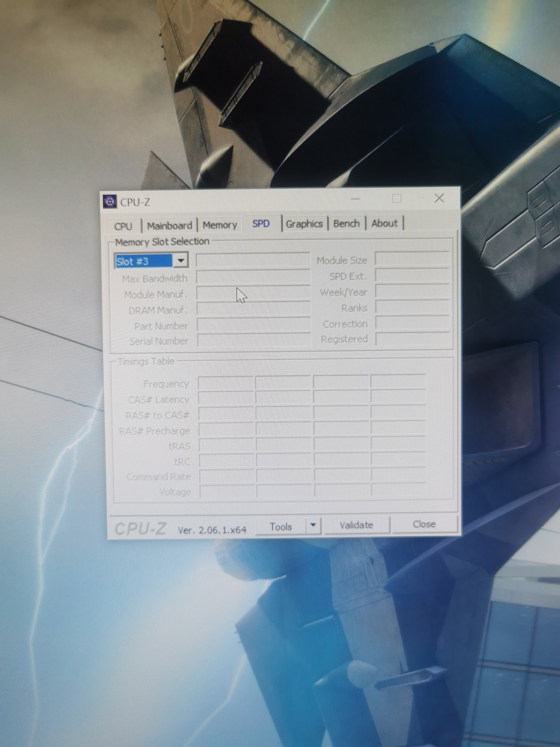
Task: Click the Part Number field
Action: pos(253,326)
